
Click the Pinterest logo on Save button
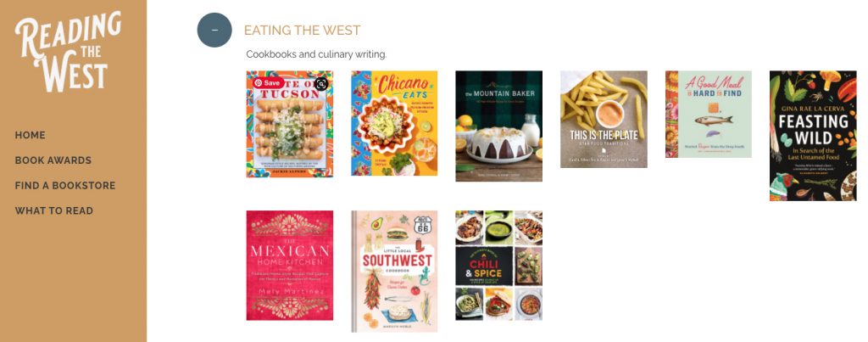pyautogui.click(x=258, y=83)
